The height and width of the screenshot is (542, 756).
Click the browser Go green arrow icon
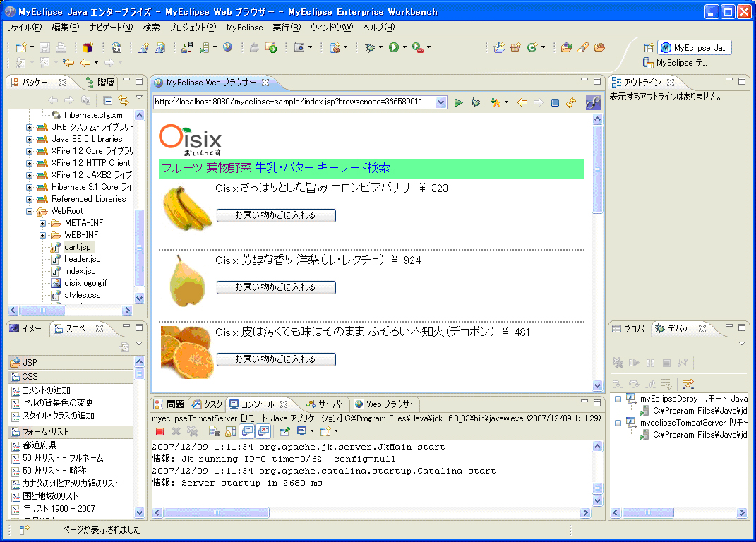point(459,102)
